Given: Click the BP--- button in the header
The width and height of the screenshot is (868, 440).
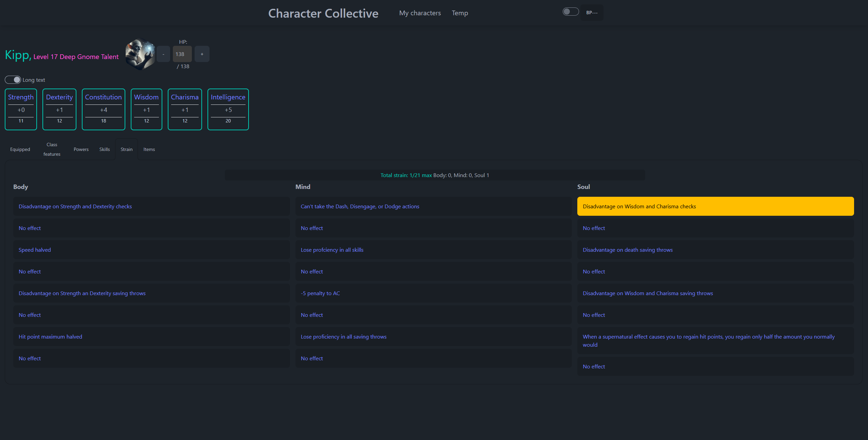Looking at the screenshot, I should tap(592, 12).
